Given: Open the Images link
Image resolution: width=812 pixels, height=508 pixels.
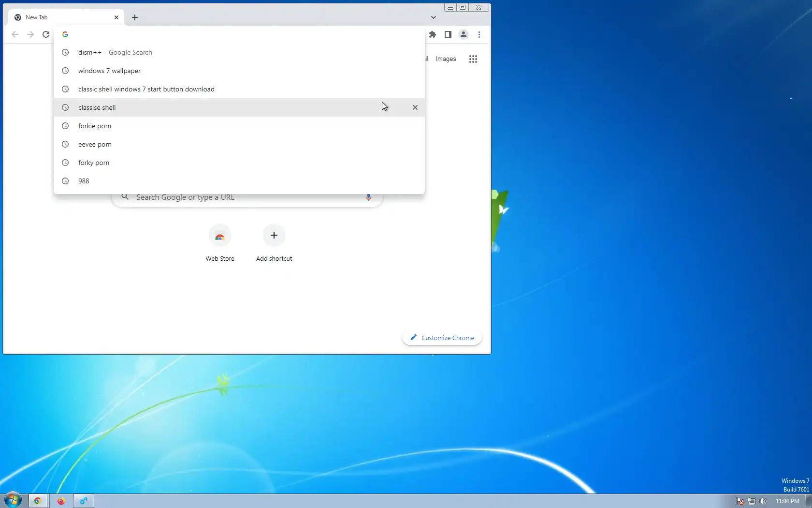Looking at the screenshot, I should (446, 59).
